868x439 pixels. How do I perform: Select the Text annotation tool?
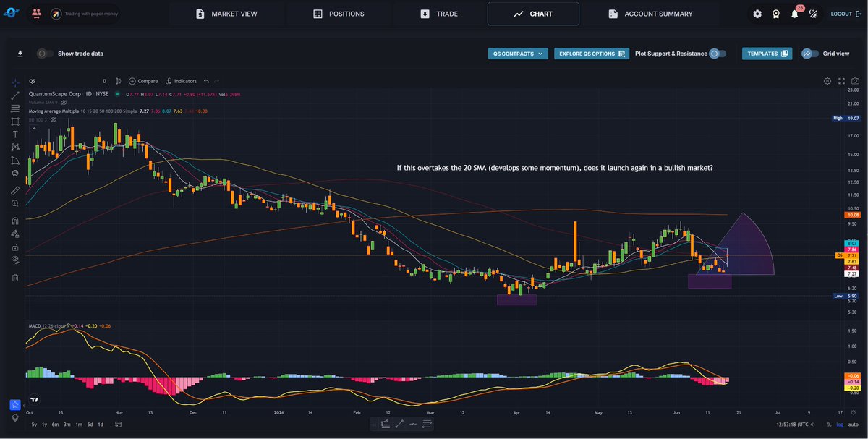[15, 135]
